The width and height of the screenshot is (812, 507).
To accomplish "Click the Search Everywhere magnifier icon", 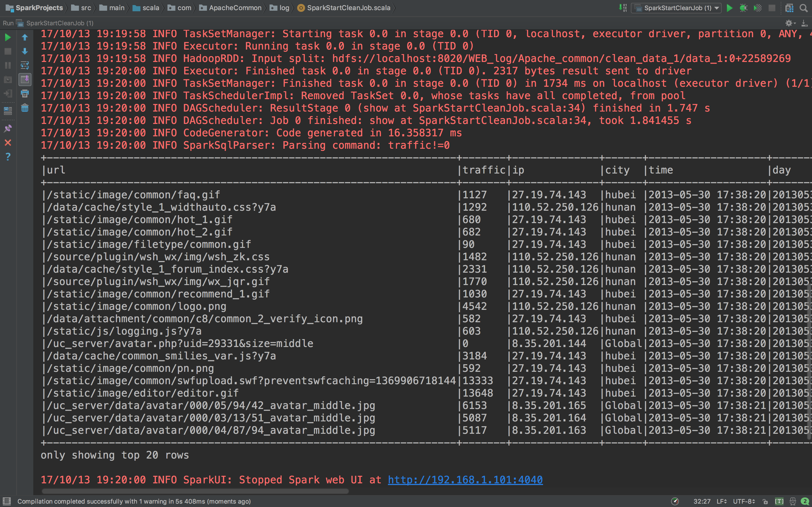I will click(x=803, y=8).
